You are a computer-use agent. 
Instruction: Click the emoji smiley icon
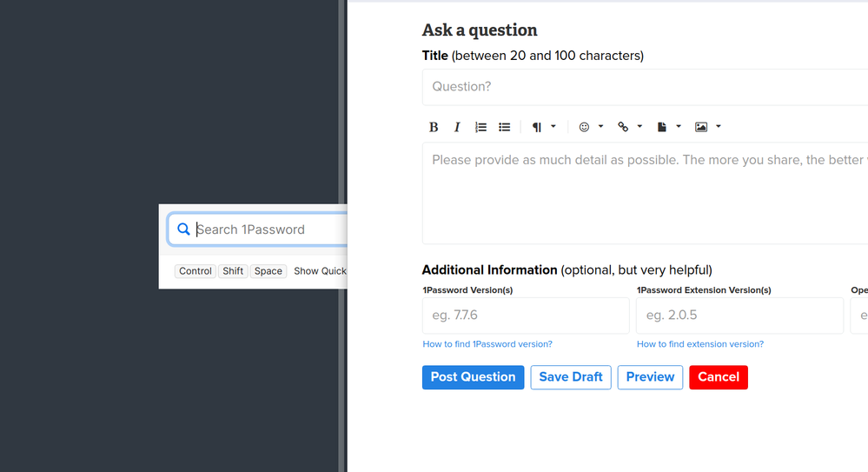[584, 127]
